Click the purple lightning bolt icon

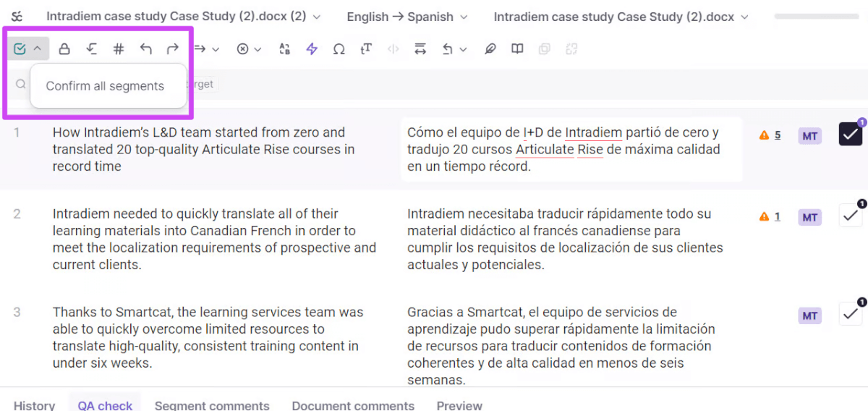[312, 49]
